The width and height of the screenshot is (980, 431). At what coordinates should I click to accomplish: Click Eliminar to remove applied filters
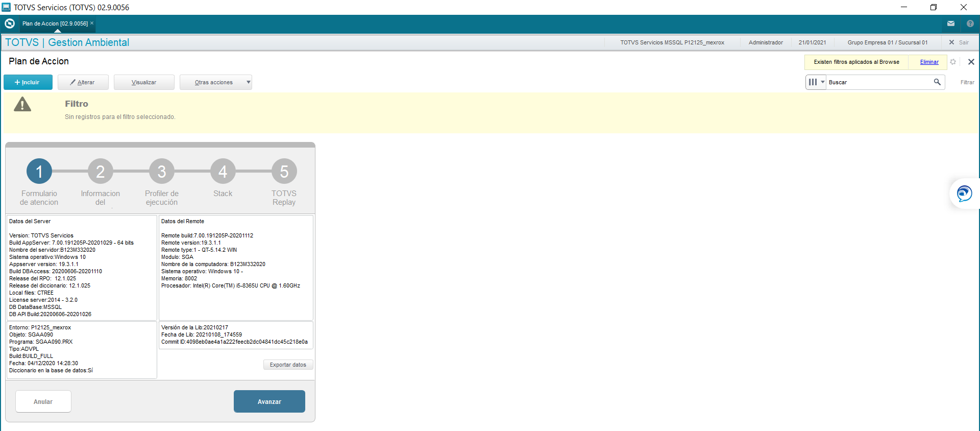(x=929, y=62)
